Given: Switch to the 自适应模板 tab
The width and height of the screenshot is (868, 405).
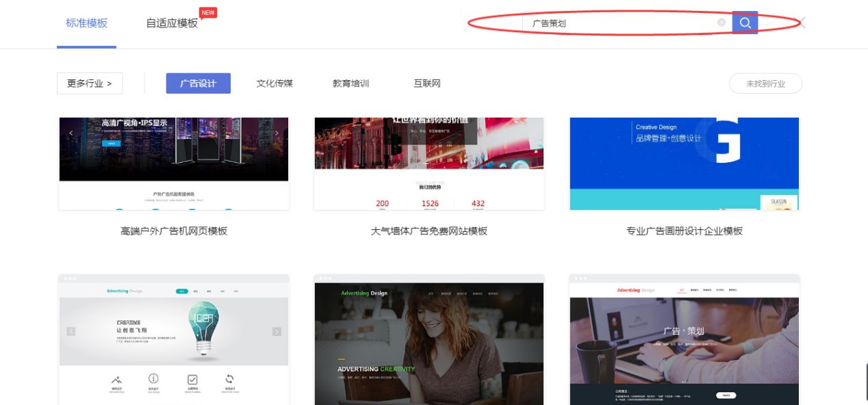Looking at the screenshot, I should click(173, 21).
